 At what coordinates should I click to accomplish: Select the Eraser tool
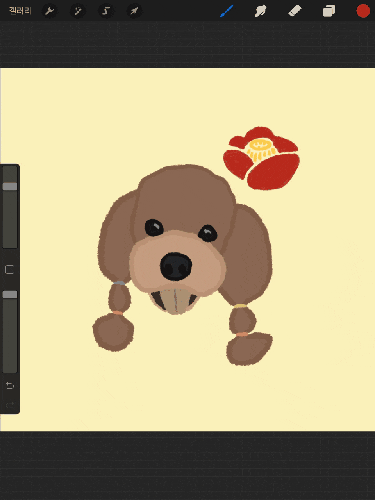tap(295, 11)
